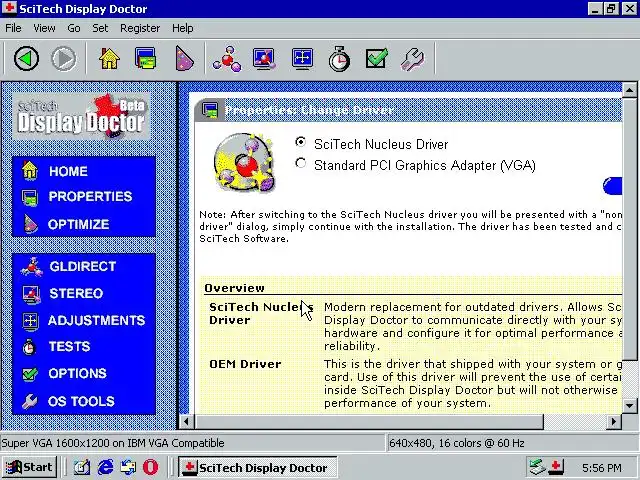Click the GLDirect molecule icon in the toolbar
640x480 pixels.
pos(227,59)
